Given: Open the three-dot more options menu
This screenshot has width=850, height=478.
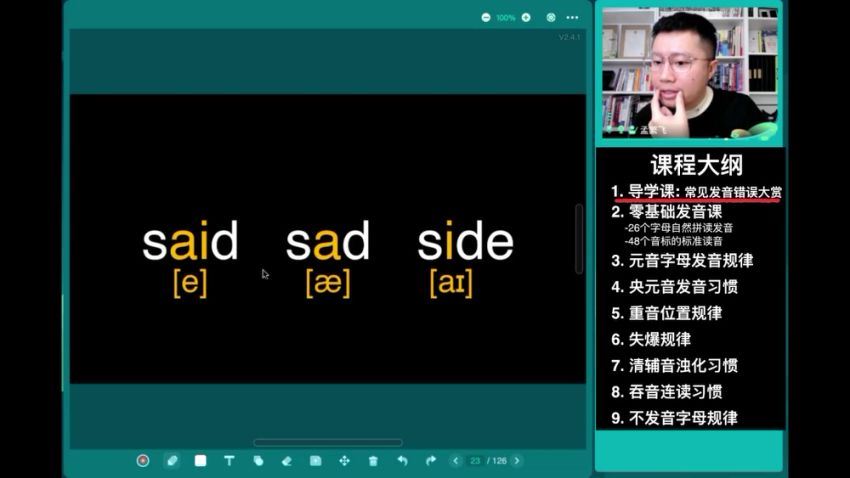Looking at the screenshot, I should [572, 18].
